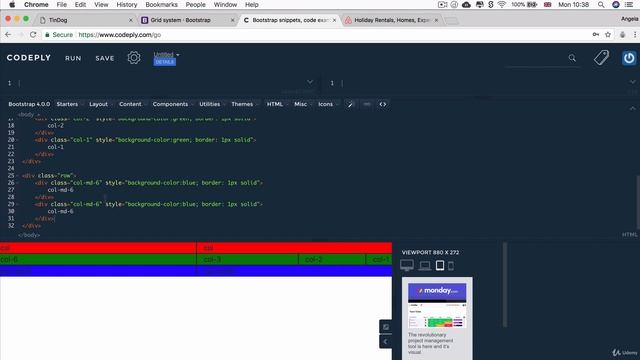The image size is (640, 360).
Task: Click the dimmed icon between the wand and brackets
Action: (367, 104)
